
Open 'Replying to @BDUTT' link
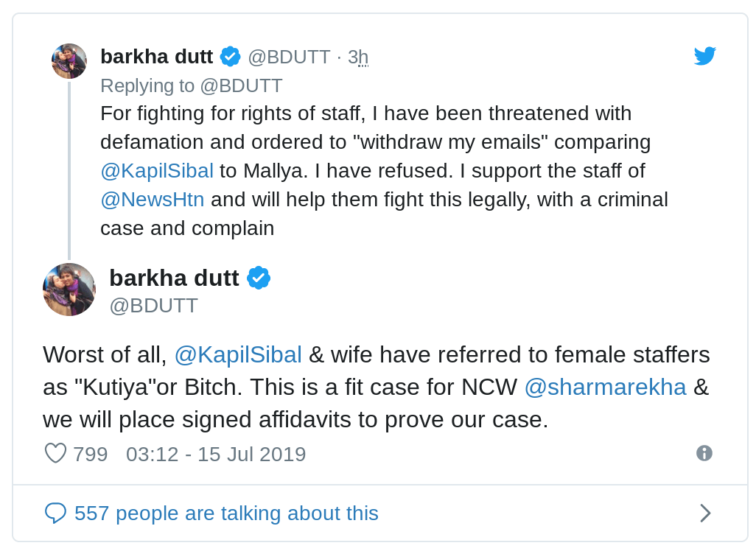pyautogui.click(x=191, y=85)
